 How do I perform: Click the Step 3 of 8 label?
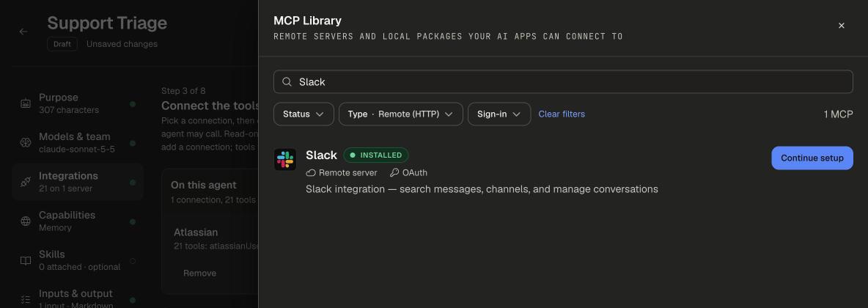click(183, 91)
